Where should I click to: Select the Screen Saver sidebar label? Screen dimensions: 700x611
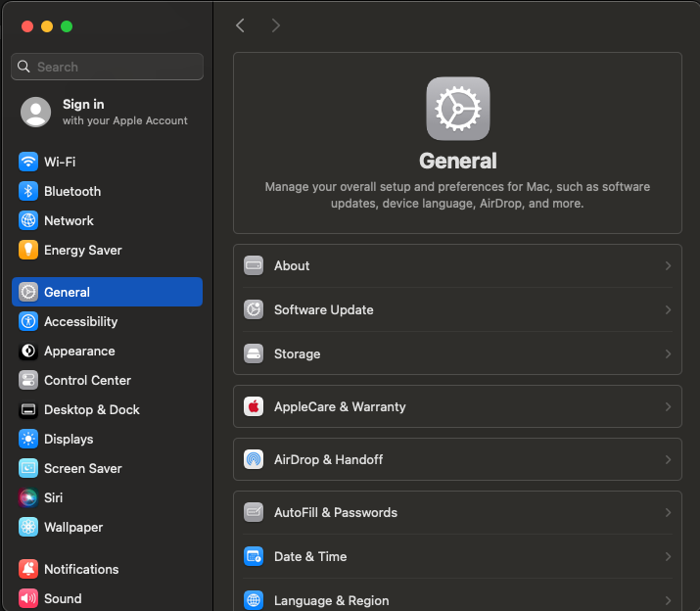tap(83, 468)
